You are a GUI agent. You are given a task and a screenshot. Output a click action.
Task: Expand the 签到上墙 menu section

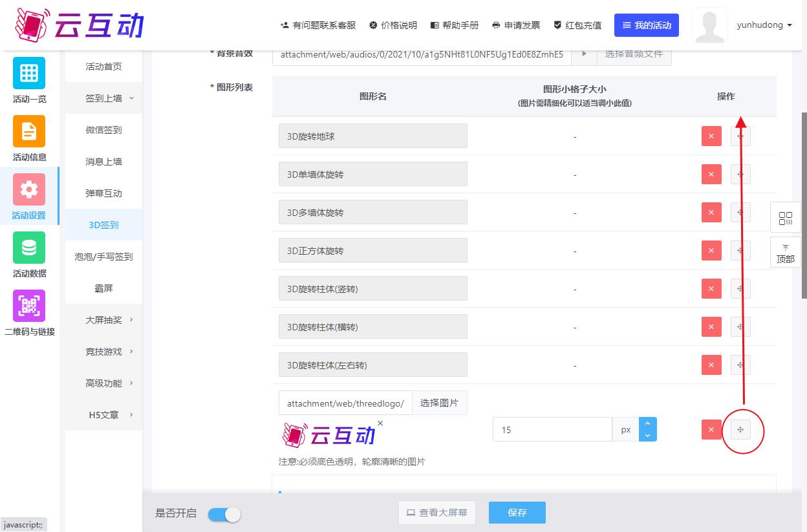click(x=109, y=98)
